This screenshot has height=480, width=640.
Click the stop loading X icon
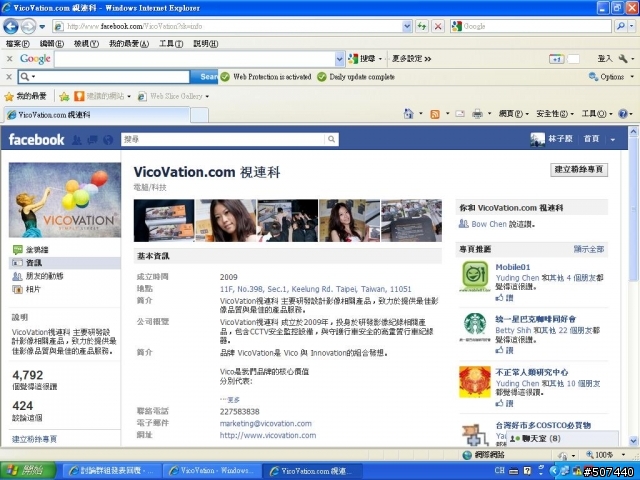(x=438, y=27)
